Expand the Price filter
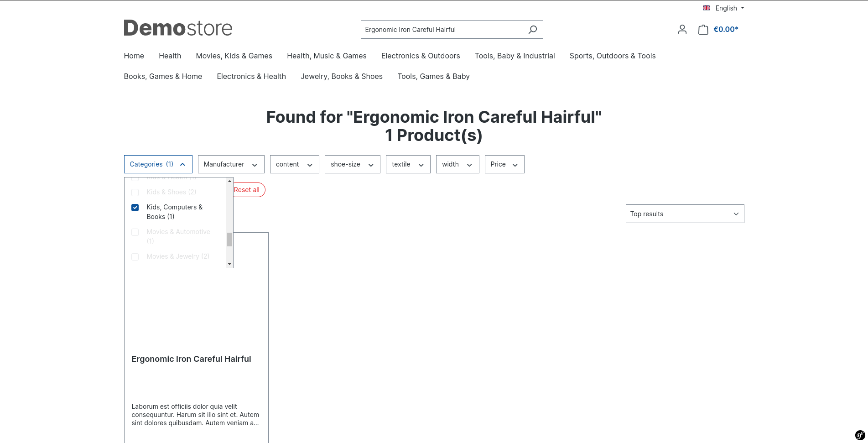 (504, 164)
